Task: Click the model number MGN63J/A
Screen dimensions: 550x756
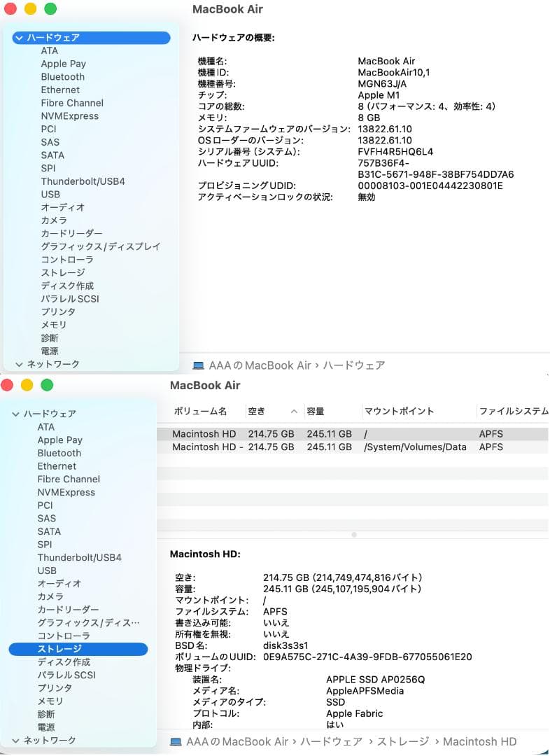Action: [382, 84]
